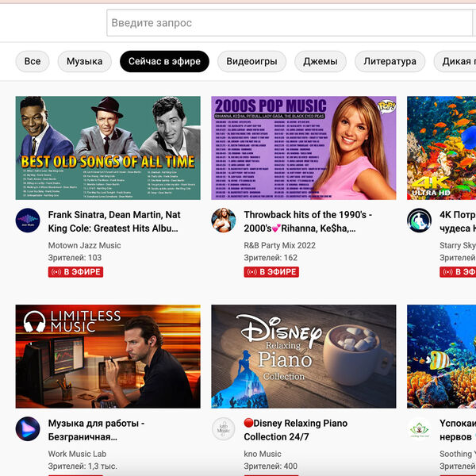476x476 pixels.
Task: Click the Введите запрос search field
Action: (x=290, y=23)
